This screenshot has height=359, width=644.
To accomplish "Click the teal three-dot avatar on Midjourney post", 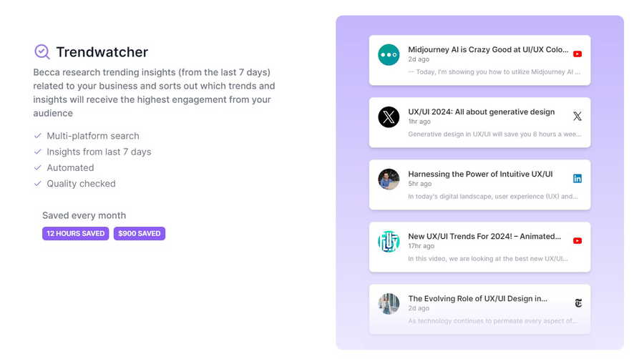I will pyautogui.click(x=389, y=54).
